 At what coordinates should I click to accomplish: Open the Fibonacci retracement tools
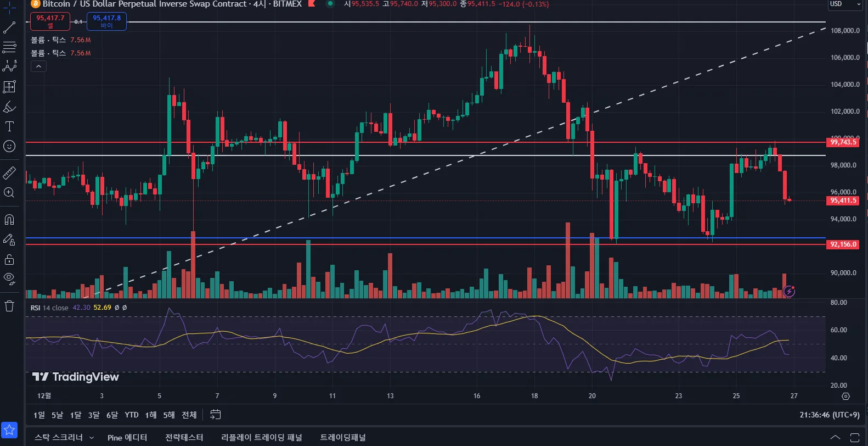[9, 47]
